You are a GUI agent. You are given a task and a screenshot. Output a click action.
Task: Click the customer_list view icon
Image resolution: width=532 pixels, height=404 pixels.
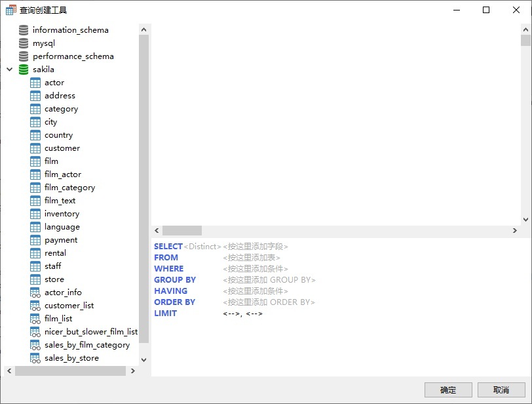pyautogui.click(x=35, y=306)
